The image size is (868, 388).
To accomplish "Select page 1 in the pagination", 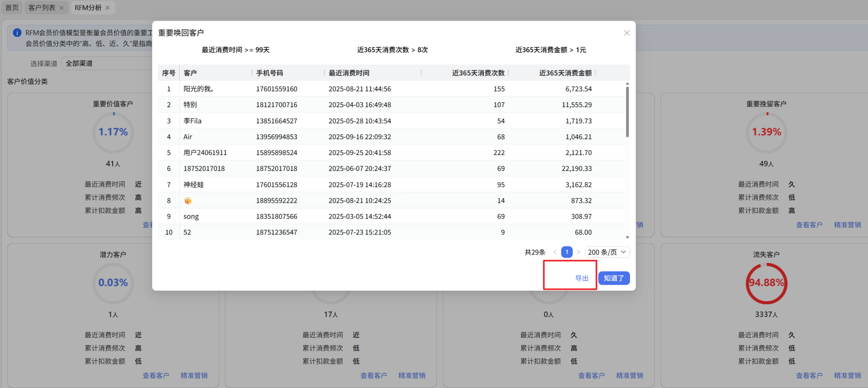I will [567, 252].
